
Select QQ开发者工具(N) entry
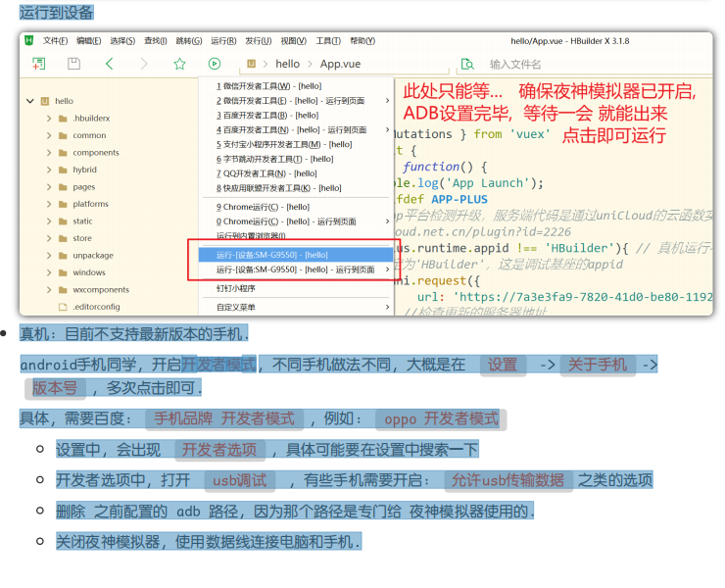pos(296,173)
